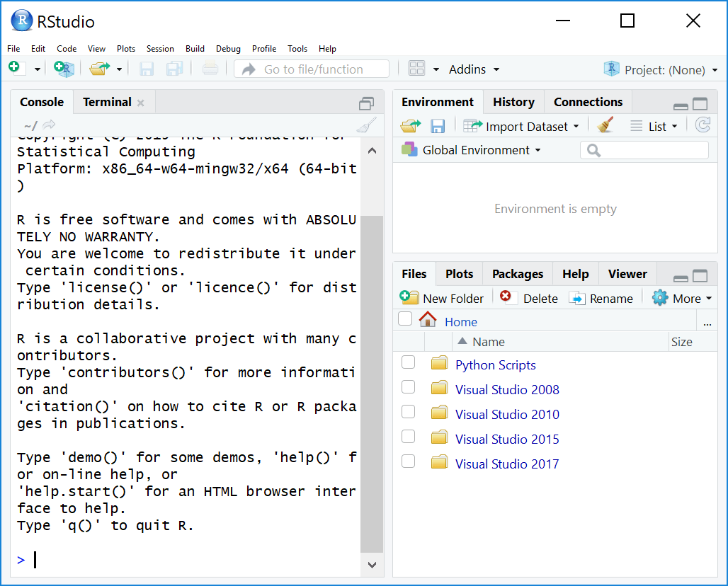View current working directory arrow icon
The width and height of the screenshot is (728, 586).
coord(49,125)
